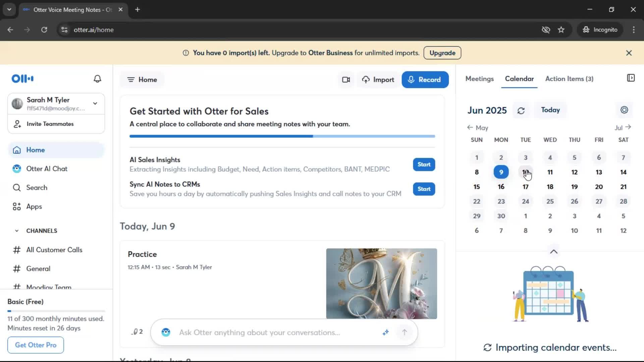
Task: Select June 30 on the calendar
Action: click(x=501, y=216)
